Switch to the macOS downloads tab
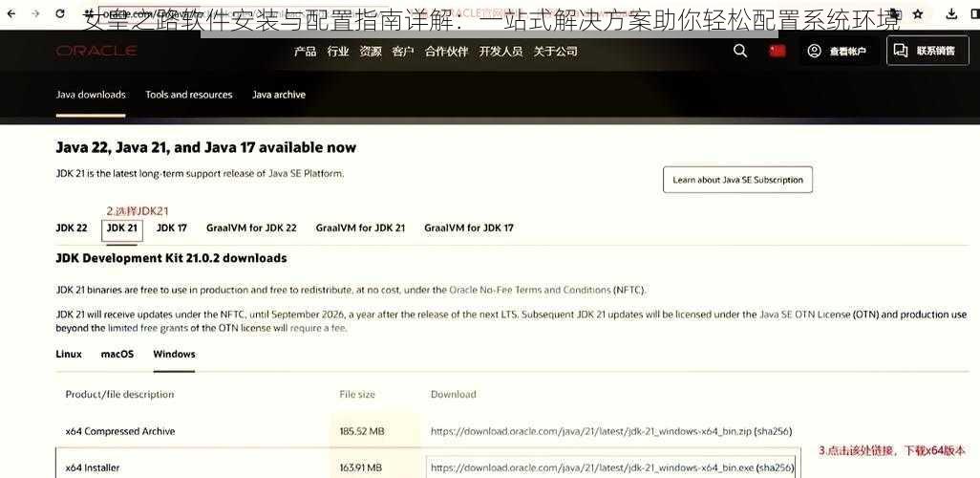Screen dimensions: 980x478 point(117,354)
